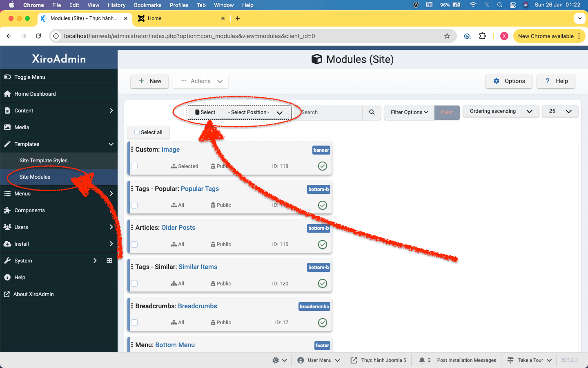Open the Select Position dropdown

256,112
